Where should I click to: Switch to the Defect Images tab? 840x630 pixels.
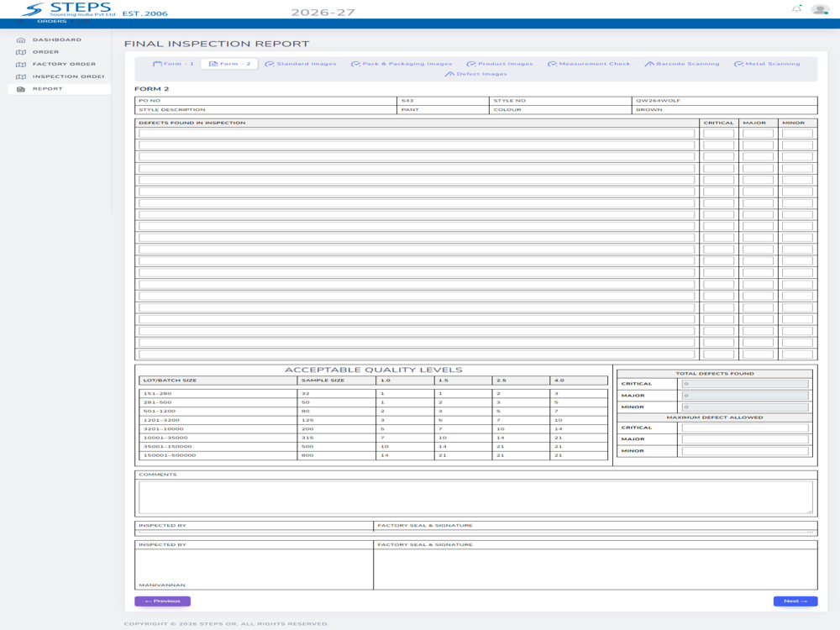tap(475, 74)
